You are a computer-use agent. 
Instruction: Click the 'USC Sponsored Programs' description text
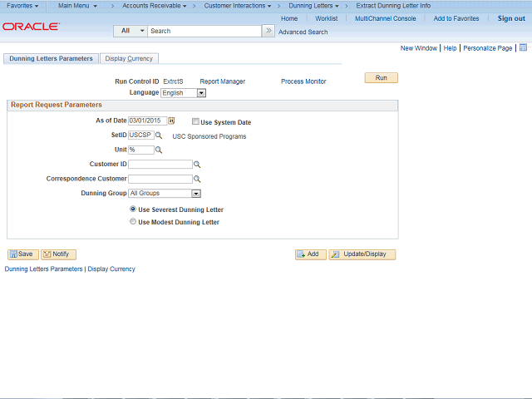[x=209, y=136]
